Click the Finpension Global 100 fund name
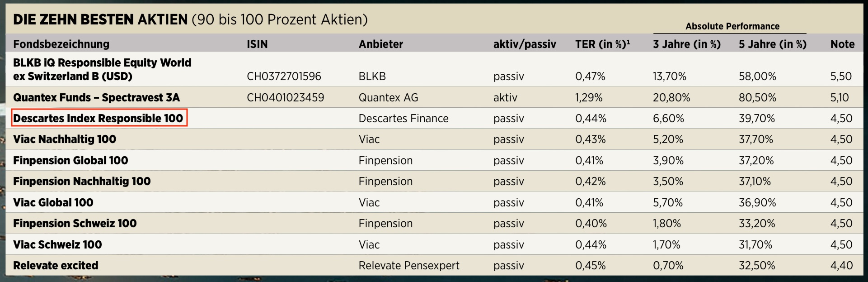 tap(70, 160)
